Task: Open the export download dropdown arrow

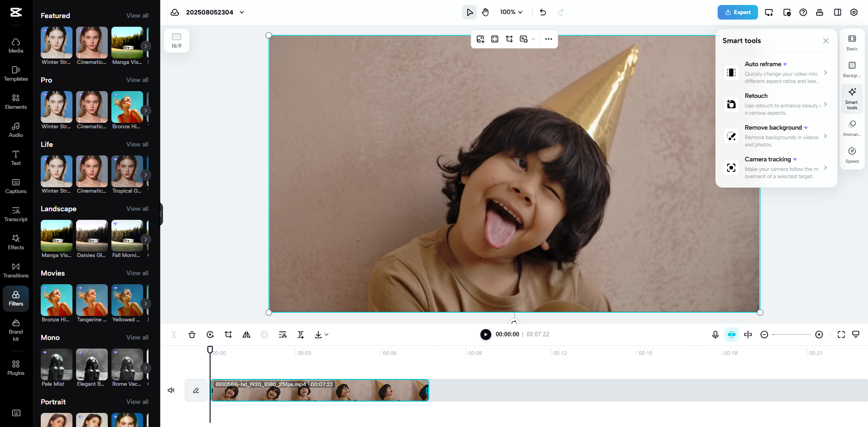Action: pos(327,335)
